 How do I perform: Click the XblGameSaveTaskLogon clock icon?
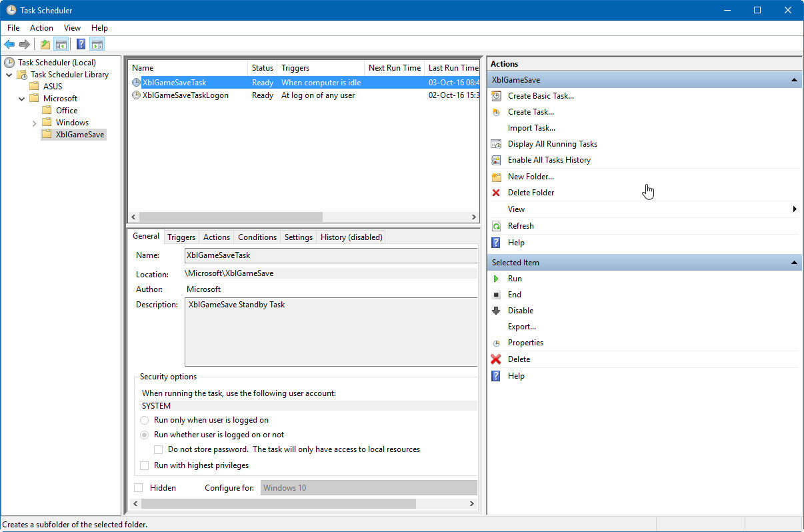(137, 95)
